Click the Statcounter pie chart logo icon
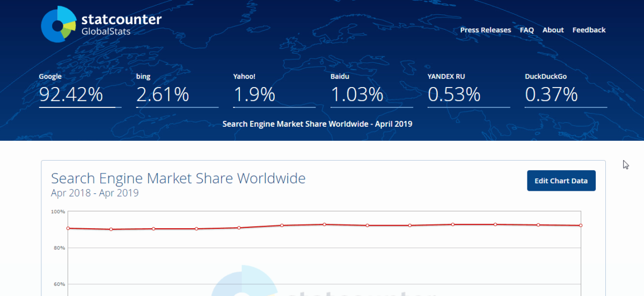 click(58, 24)
